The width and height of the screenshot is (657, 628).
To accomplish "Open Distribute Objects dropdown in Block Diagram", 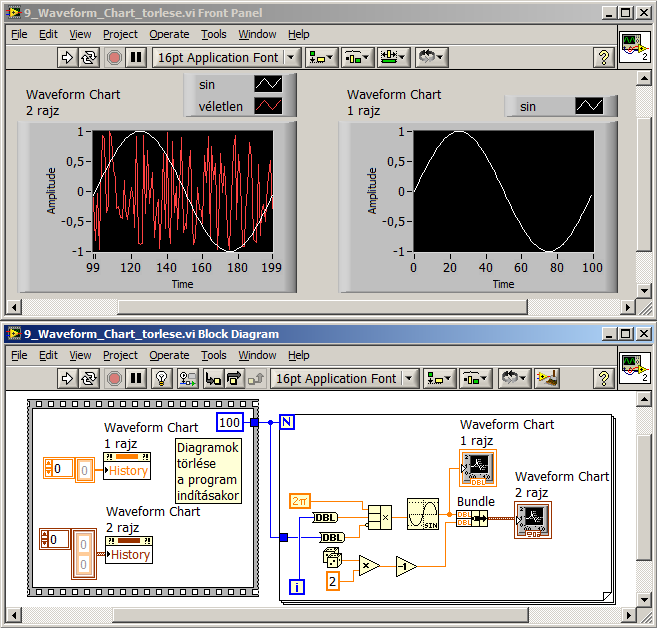I will pyautogui.click(x=475, y=378).
